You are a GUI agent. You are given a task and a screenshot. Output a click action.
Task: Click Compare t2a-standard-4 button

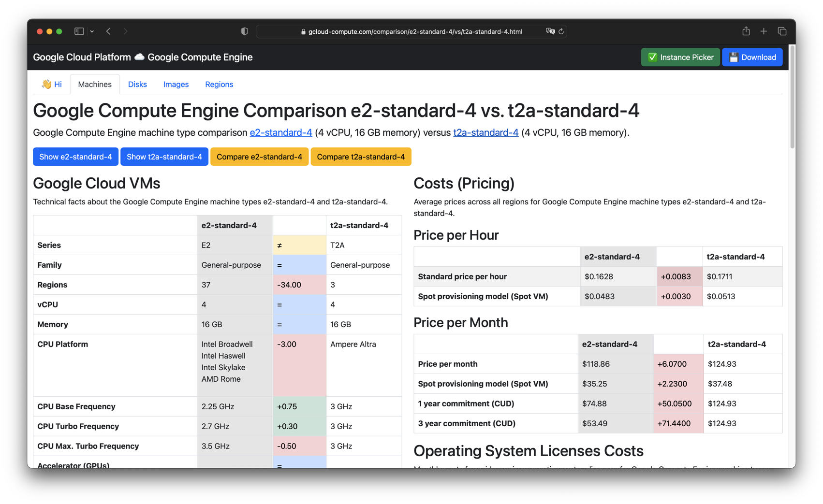coord(361,157)
